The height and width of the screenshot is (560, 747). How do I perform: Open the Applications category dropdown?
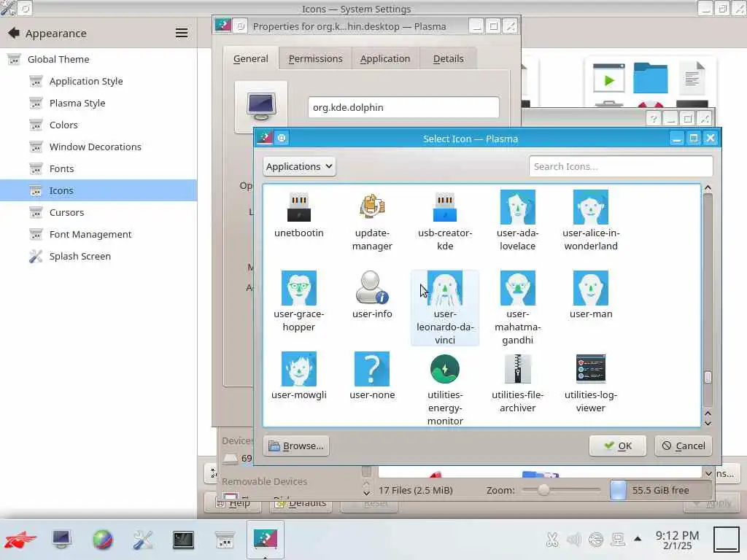[299, 166]
